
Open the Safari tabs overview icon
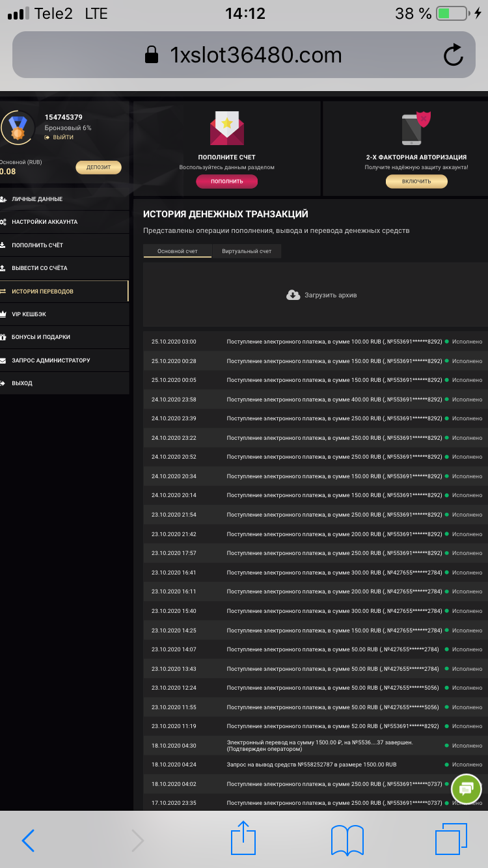click(x=451, y=839)
